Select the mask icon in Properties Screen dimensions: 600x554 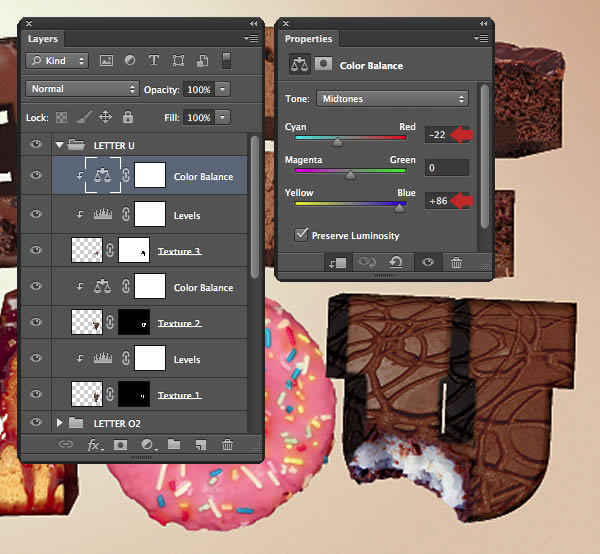coord(323,64)
